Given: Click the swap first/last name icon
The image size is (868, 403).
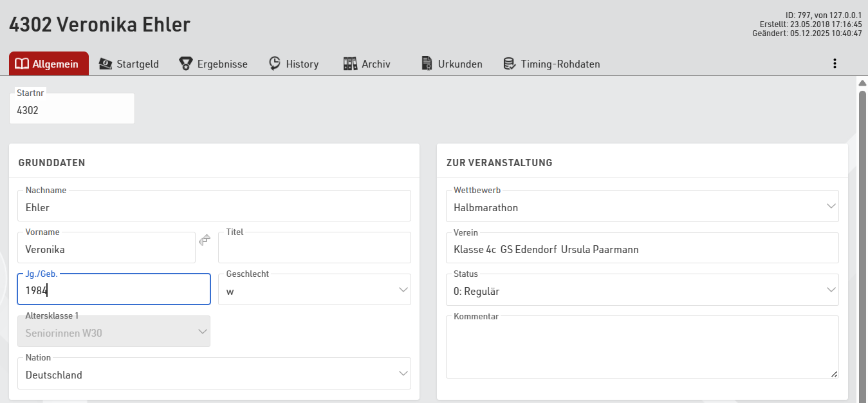Looking at the screenshot, I should tap(205, 240).
